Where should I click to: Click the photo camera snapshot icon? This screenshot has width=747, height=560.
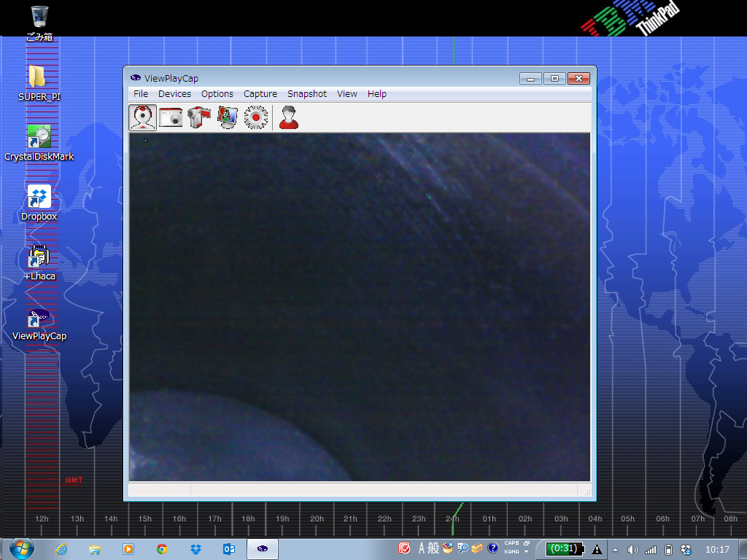(x=171, y=117)
